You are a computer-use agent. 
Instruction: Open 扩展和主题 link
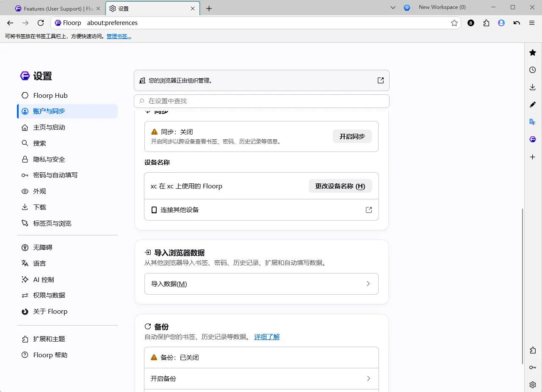click(67, 339)
